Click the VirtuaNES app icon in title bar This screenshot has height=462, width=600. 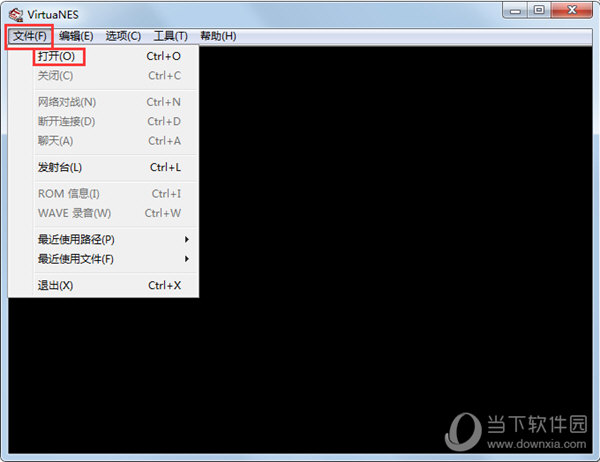(x=16, y=11)
